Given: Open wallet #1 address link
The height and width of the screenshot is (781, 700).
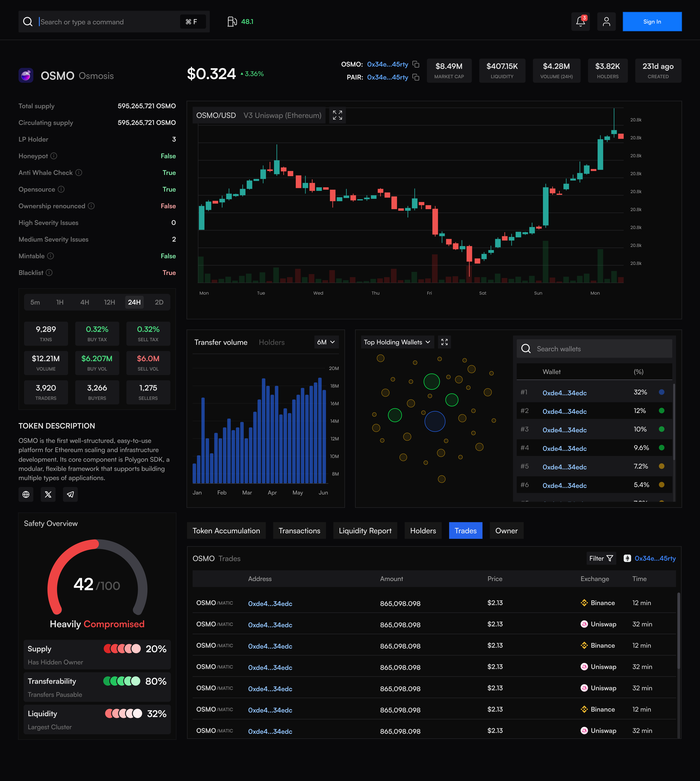Looking at the screenshot, I should 564,393.
